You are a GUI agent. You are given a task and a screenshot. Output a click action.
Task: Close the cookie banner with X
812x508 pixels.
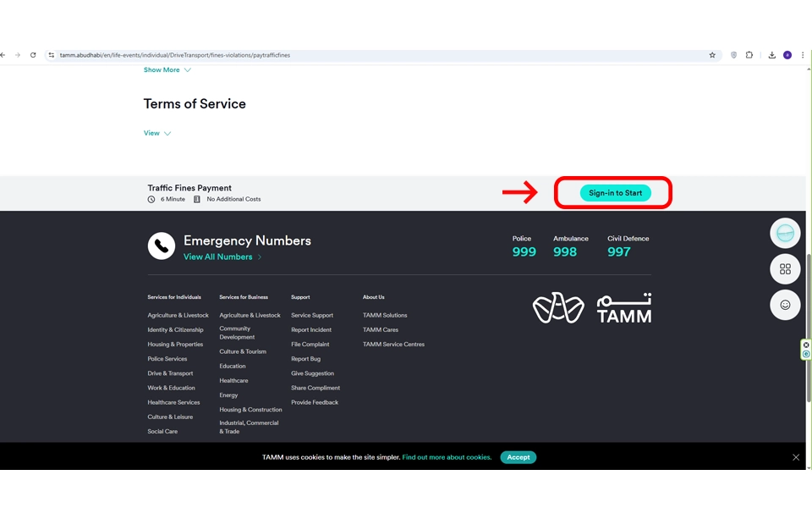pos(796,457)
